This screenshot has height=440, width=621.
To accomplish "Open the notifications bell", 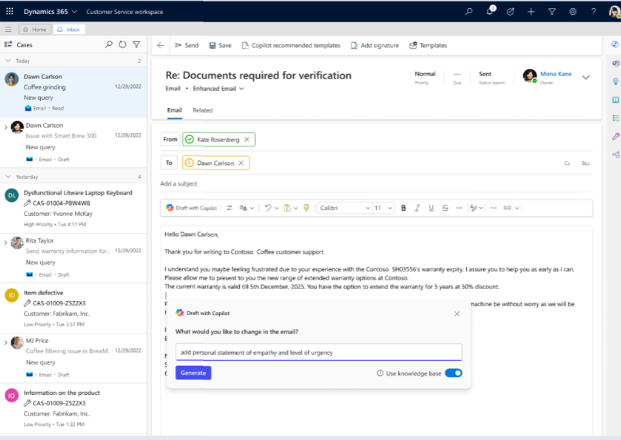I will click(490, 11).
